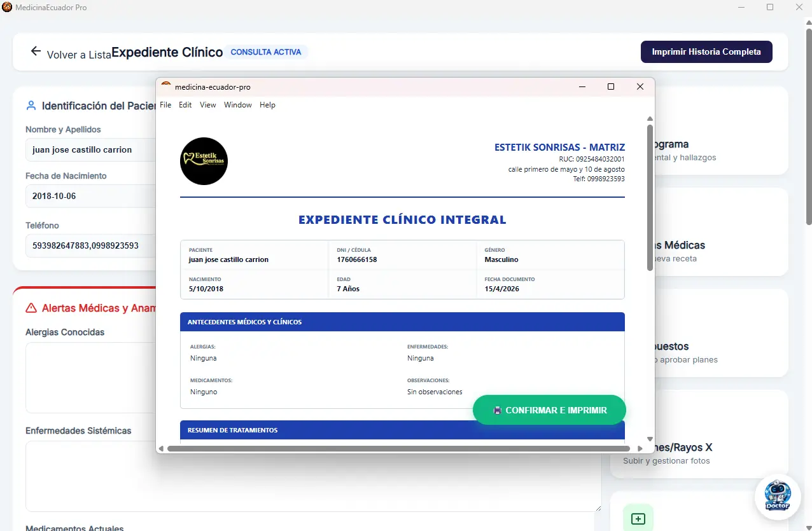The image size is (812, 531).
Task: Click the printer icon on Confirmar e Imprimir
Action: (x=498, y=411)
